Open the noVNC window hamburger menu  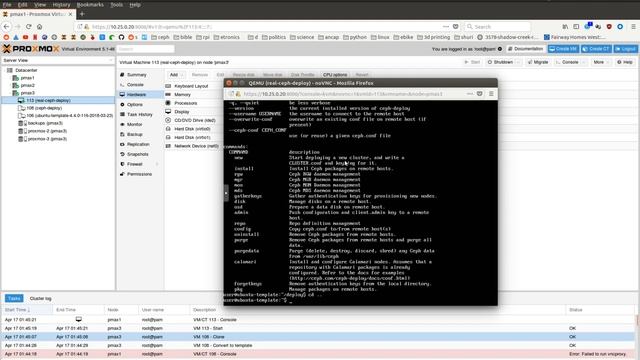coord(491,94)
